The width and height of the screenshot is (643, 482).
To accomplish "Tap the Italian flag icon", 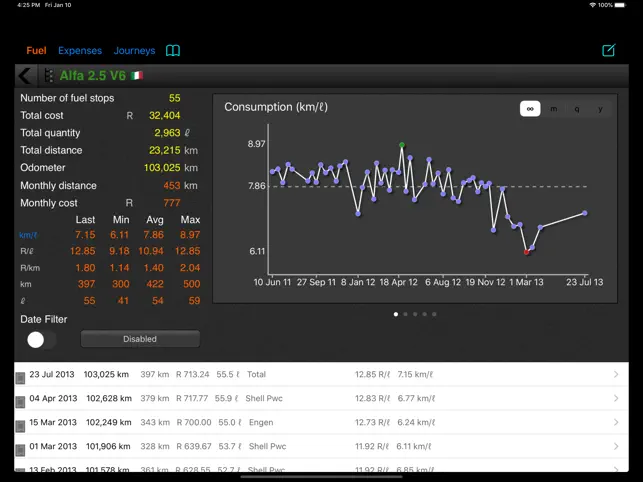I will [x=137, y=75].
